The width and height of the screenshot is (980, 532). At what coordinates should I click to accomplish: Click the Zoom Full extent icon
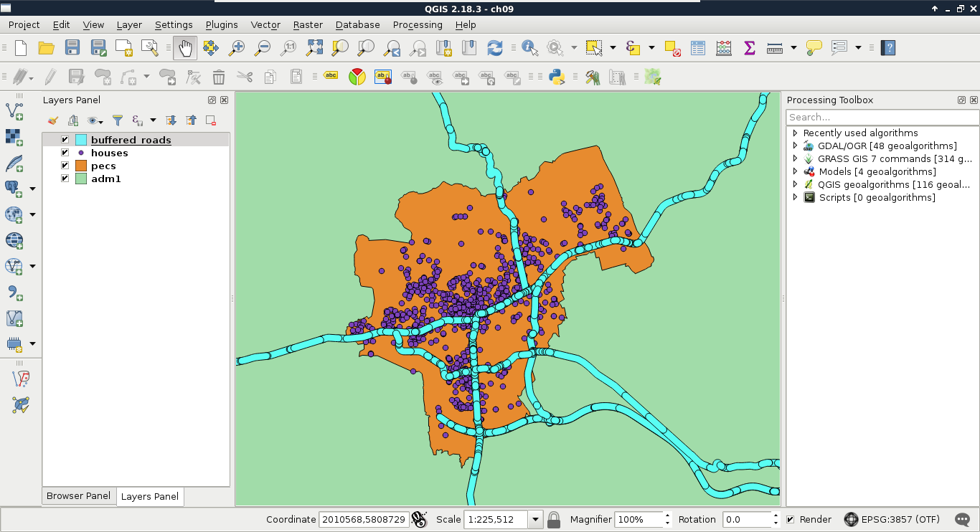point(314,48)
